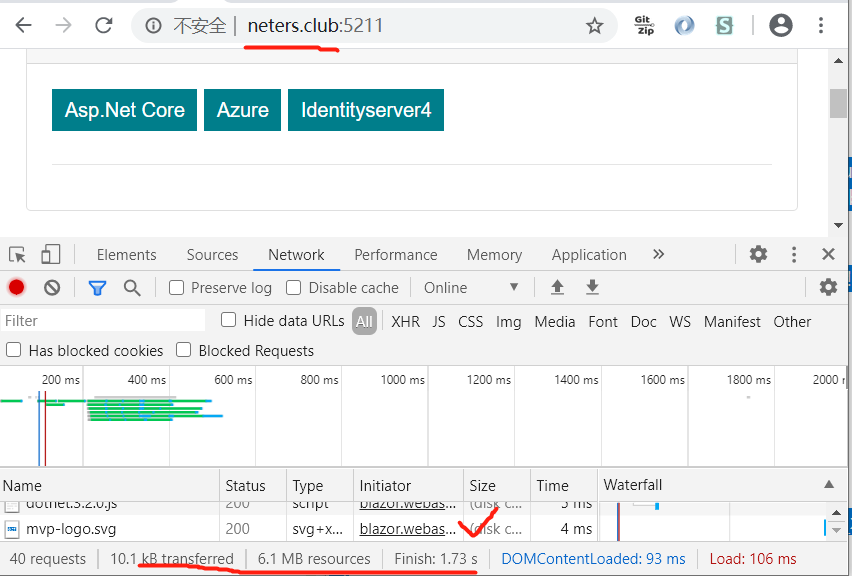This screenshot has height=576, width=852.
Task: Clear the network log
Action: click(52, 287)
